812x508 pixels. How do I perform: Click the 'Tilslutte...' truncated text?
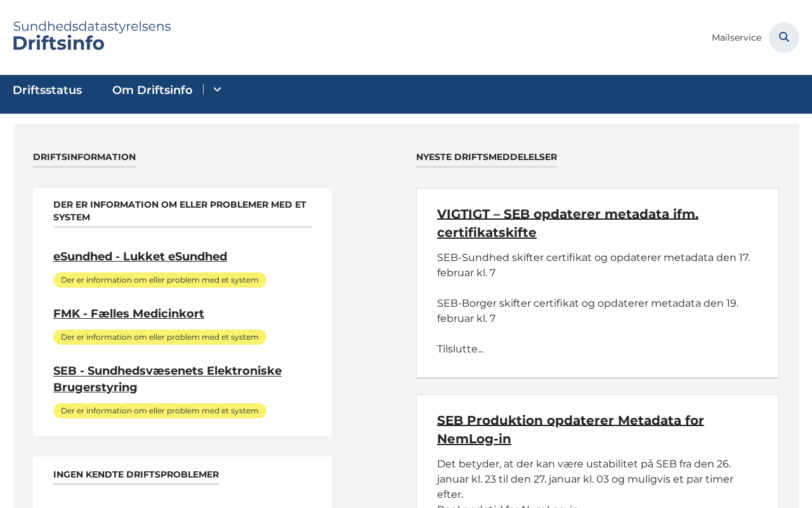pos(460,349)
